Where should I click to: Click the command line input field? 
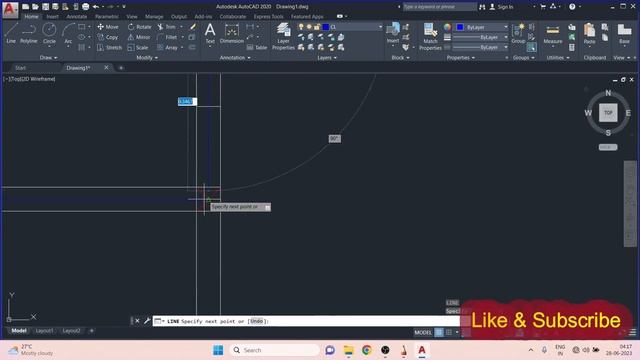point(306,321)
